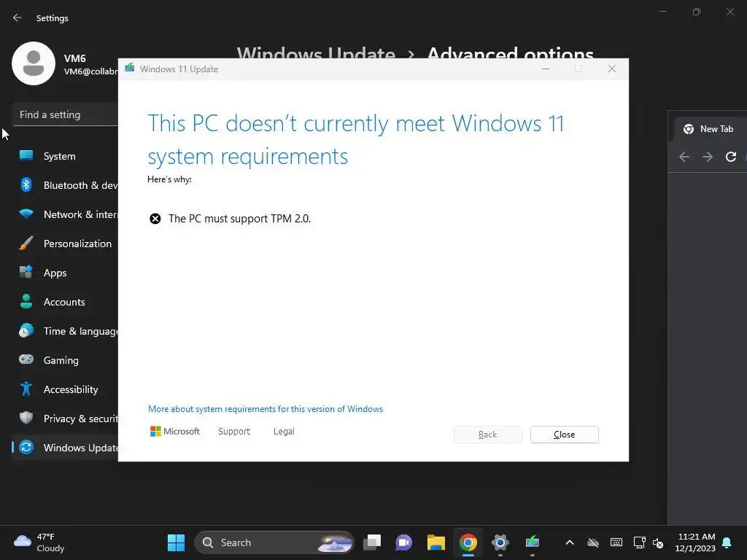Go back using the Settings back arrow
Viewport: 747px width, 560px height.
click(x=18, y=17)
